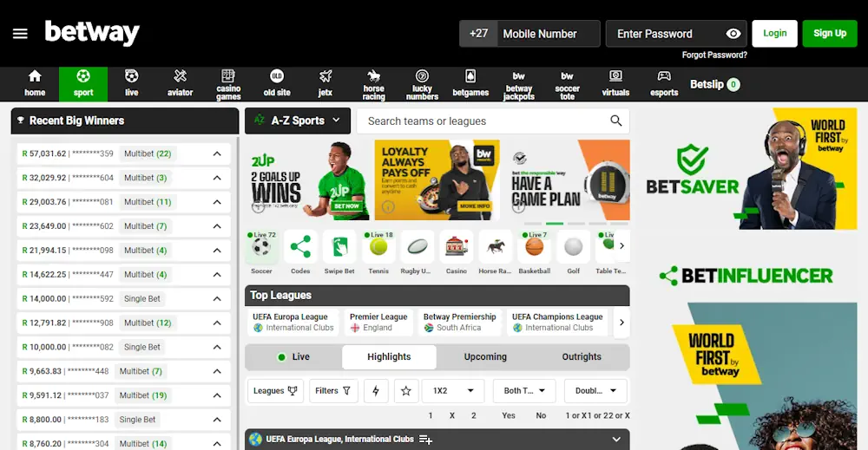Toggle password visibility eye icon
Screen dimensions: 868x450
click(x=733, y=34)
